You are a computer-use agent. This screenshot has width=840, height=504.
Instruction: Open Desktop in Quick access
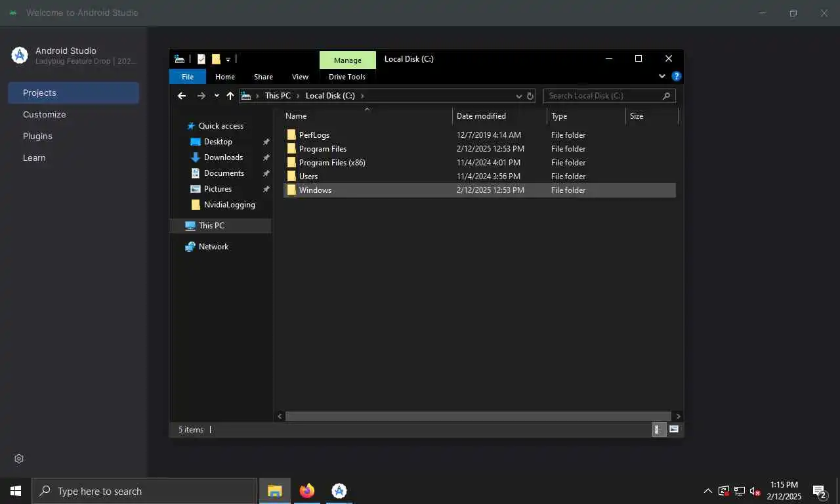[x=218, y=142]
